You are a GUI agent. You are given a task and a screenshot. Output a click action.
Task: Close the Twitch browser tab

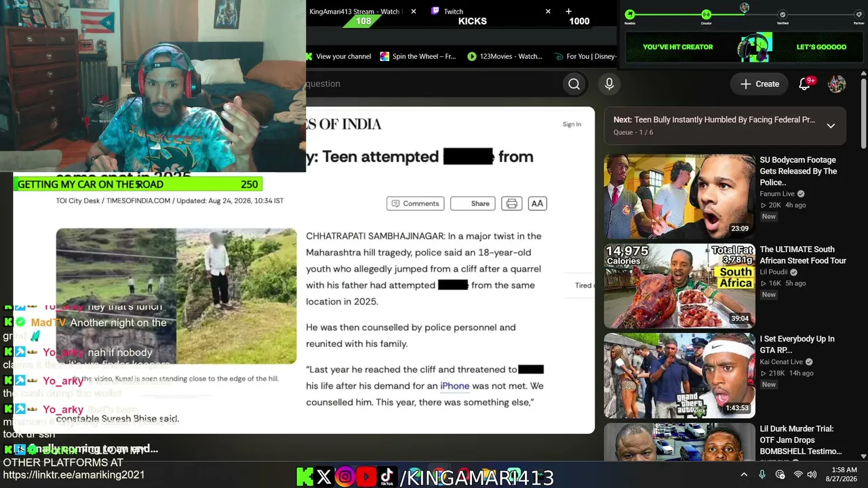(548, 12)
